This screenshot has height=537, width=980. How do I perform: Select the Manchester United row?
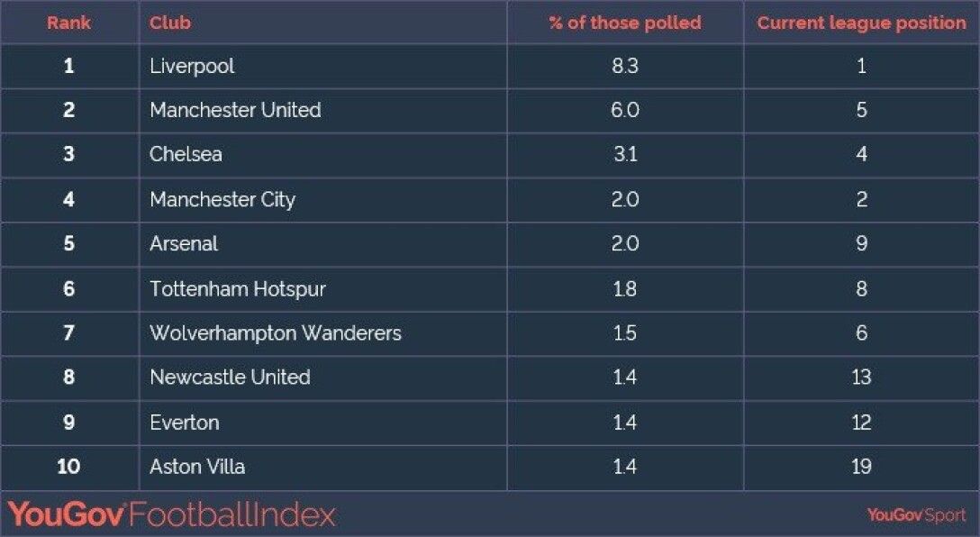(x=235, y=111)
